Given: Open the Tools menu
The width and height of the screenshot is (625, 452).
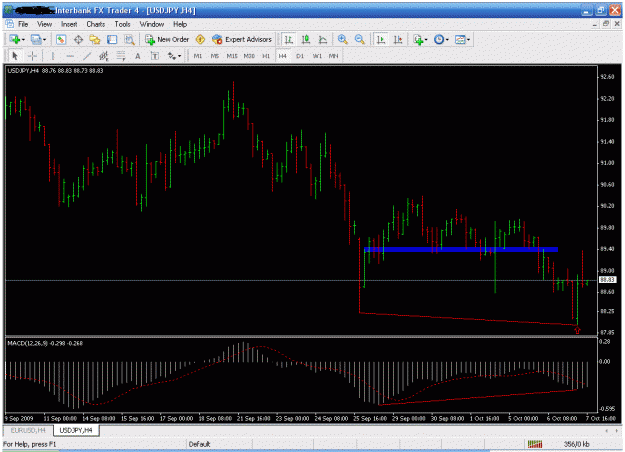Looking at the screenshot, I should [122, 24].
